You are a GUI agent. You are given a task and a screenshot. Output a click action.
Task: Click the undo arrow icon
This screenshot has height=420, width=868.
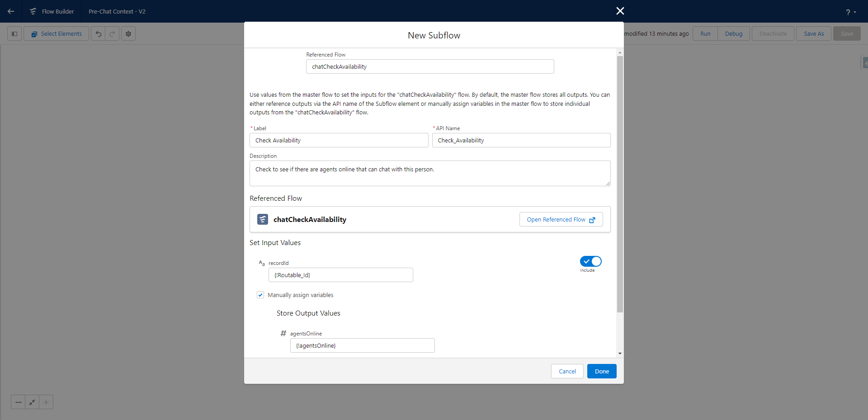tap(98, 34)
